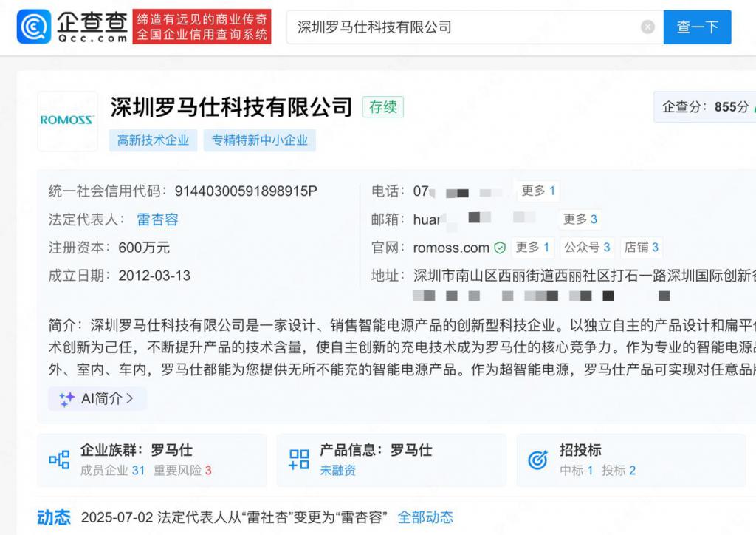Screen dimensions: 756x535
Task: Clear the search box with X icon
Action: (647, 27)
